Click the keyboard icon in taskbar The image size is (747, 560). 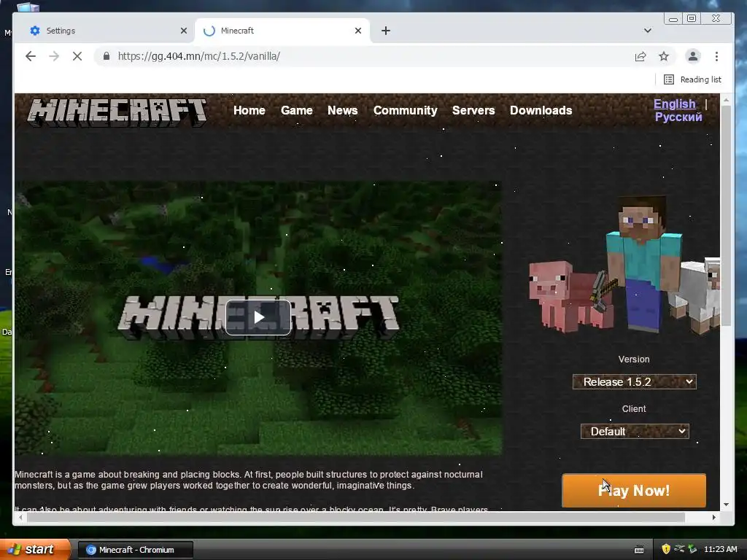click(x=639, y=550)
